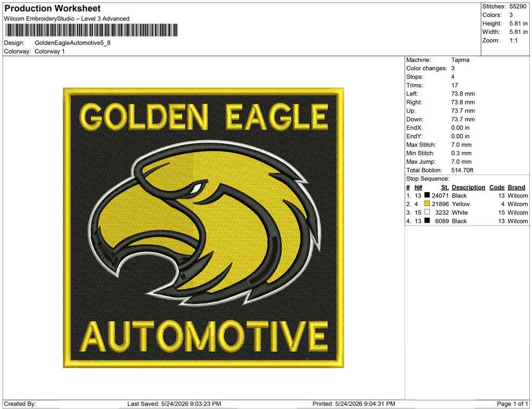Click stitch count 24071 in stop sequence
Image resolution: width=532 pixels, height=409 pixels.
(440, 195)
